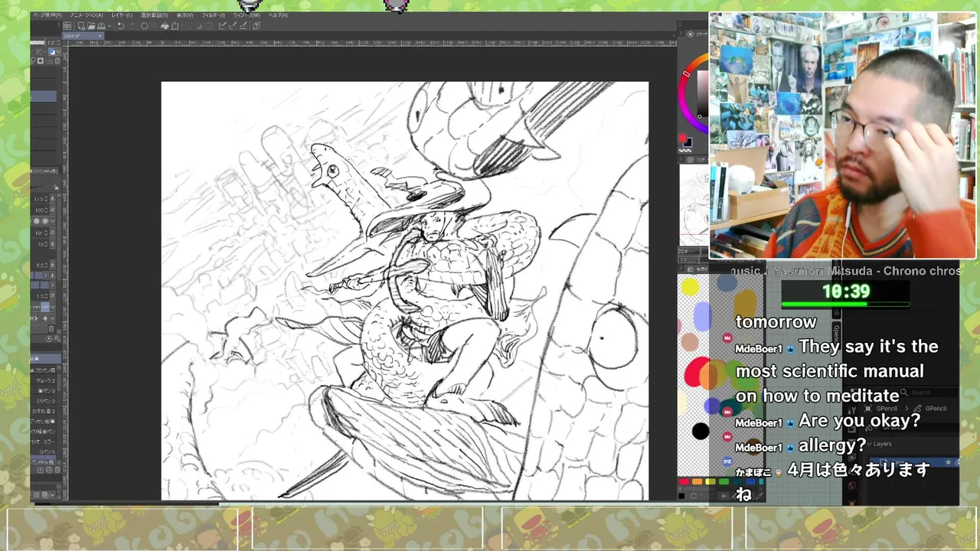The height and width of the screenshot is (551, 980).
Task: Open the ウィンドウ(W) menu
Action: click(x=247, y=15)
